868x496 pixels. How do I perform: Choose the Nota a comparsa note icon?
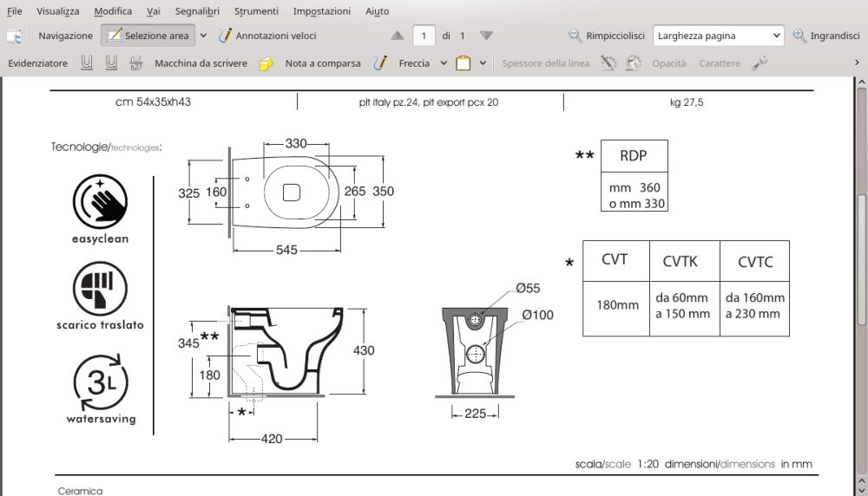tap(266, 63)
